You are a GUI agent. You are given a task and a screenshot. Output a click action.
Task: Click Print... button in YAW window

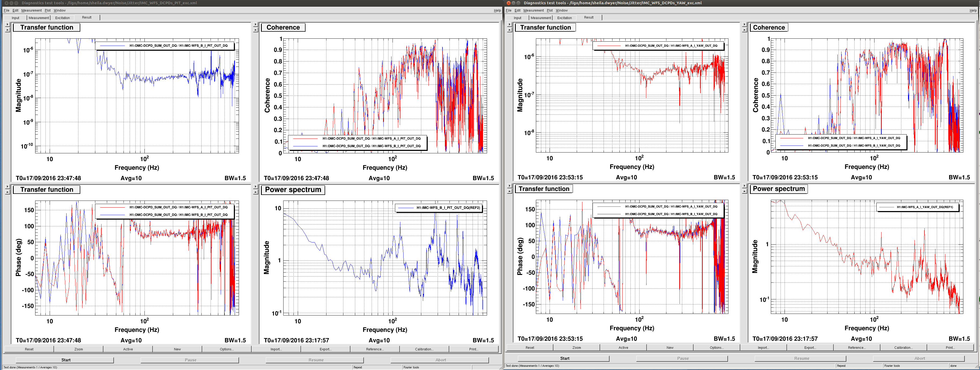tap(950, 347)
